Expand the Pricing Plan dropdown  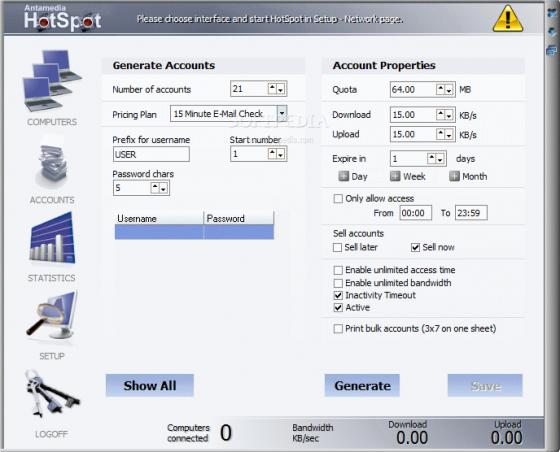282,114
